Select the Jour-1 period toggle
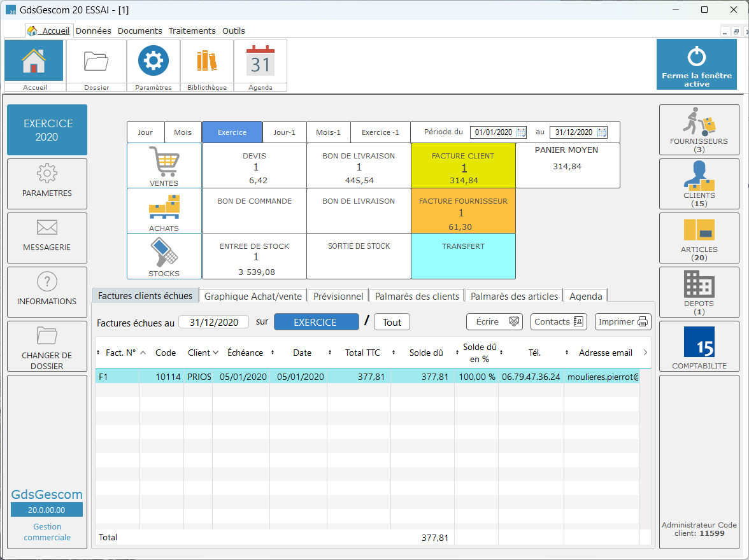 click(x=284, y=132)
